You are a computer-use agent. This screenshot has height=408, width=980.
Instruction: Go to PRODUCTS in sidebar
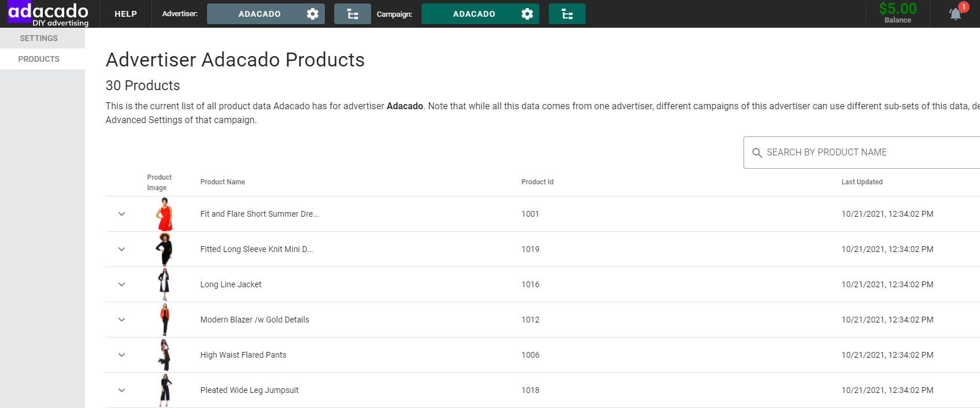click(39, 59)
